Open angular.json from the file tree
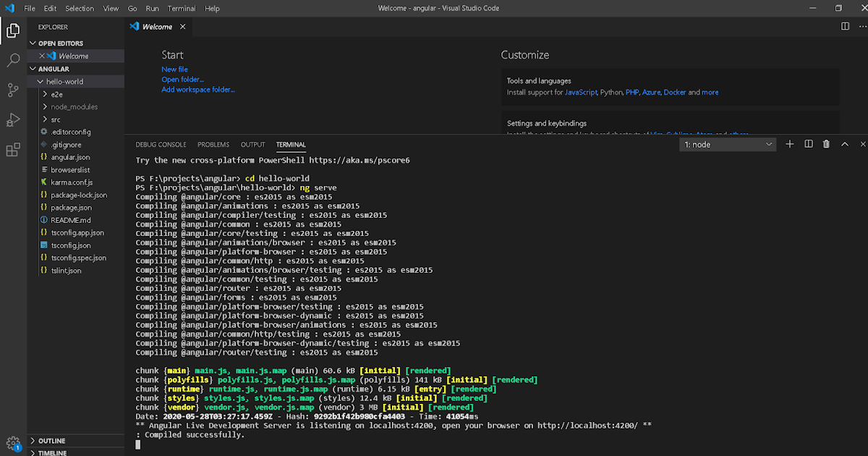868x456 pixels. pyautogui.click(x=69, y=157)
